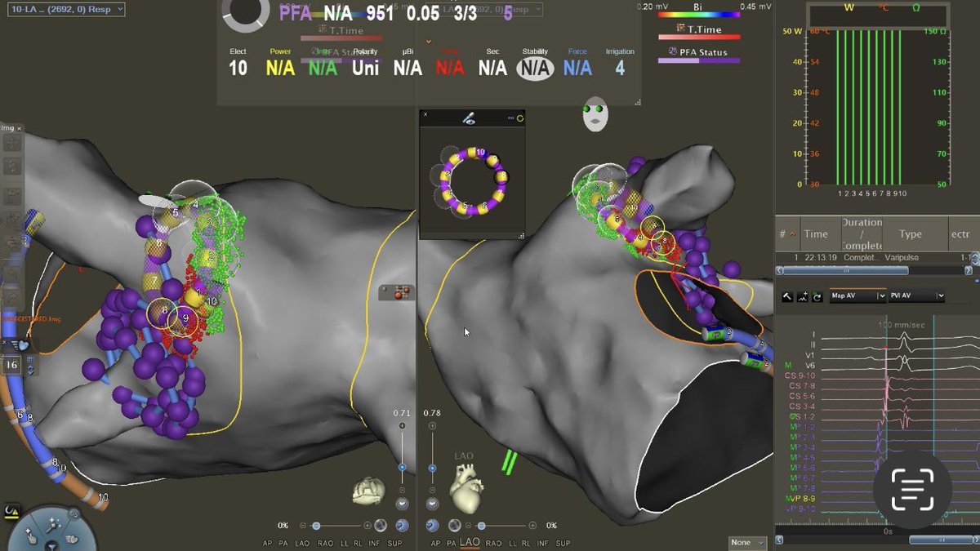
Task: Click the small gear on tool wheel rim
Action: [73, 513]
